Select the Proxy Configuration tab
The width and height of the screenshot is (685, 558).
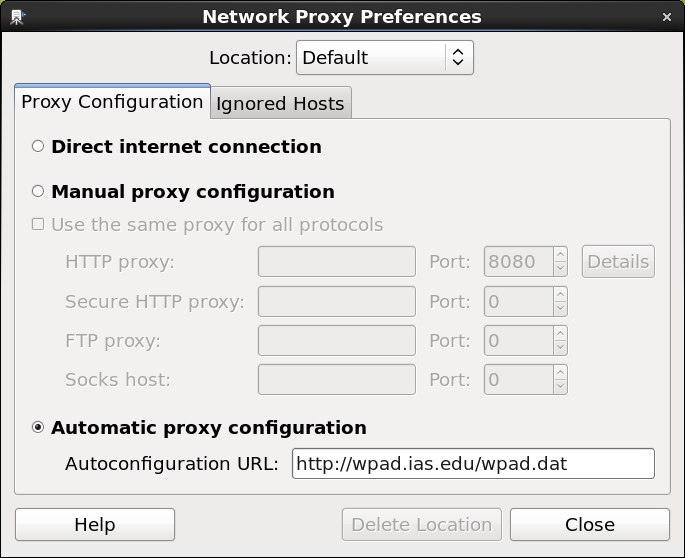(112, 102)
